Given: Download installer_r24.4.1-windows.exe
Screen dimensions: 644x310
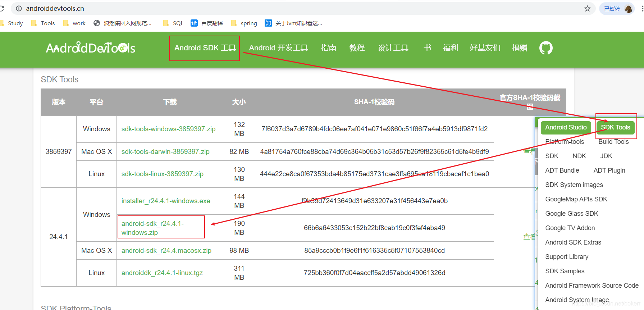Looking at the screenshot, I should [166, 201].
